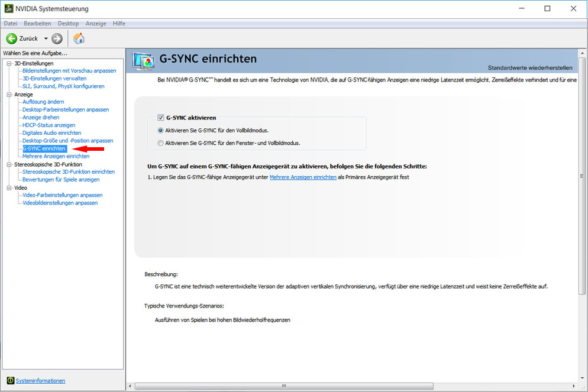Click the green Zurück back arrow
Image resolution: width=588 pixels, height=392 pixels.
click(x=12, y=38)
